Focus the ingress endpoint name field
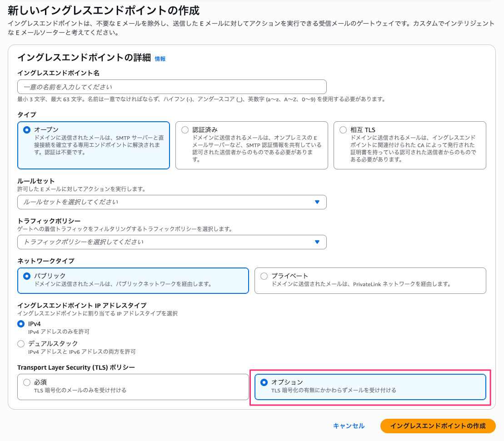The image size is (504, 441). click(x=172, y=86)
